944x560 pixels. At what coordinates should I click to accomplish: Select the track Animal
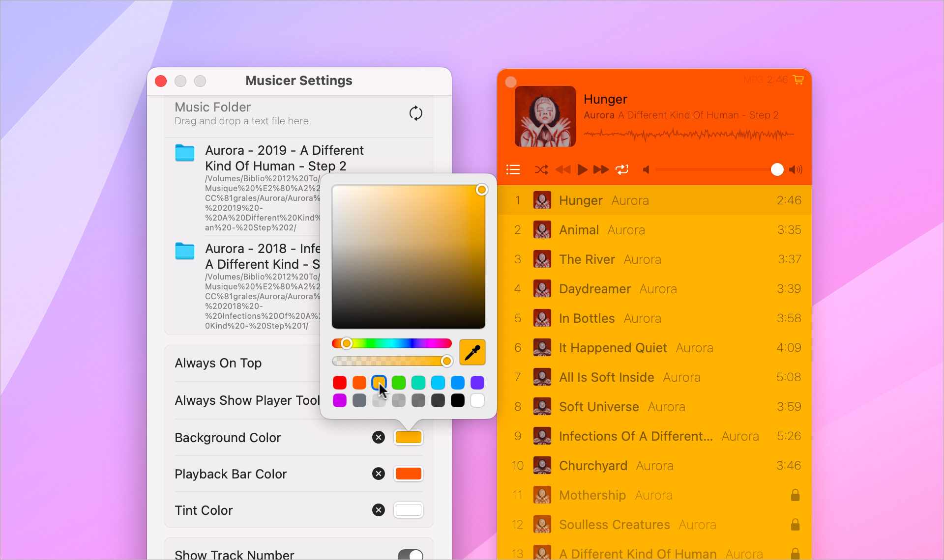654,229
